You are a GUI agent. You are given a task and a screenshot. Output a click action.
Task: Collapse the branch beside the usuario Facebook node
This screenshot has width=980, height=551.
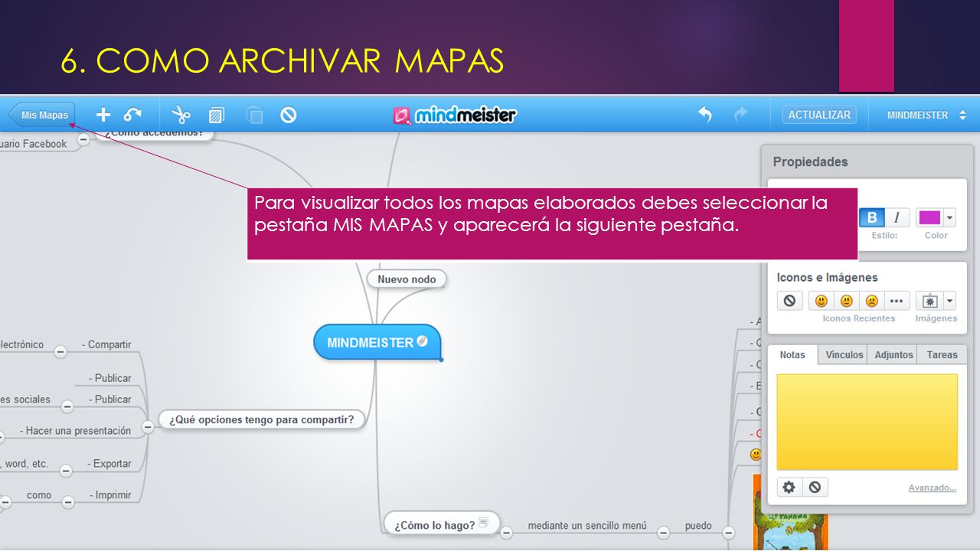coord(83,139)
